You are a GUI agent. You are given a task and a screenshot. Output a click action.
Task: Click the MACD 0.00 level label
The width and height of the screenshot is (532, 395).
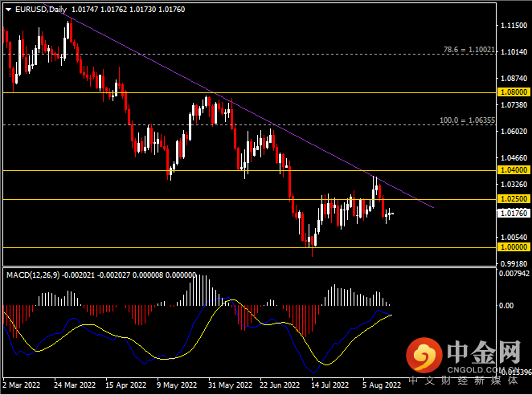(x=505, y=306)
